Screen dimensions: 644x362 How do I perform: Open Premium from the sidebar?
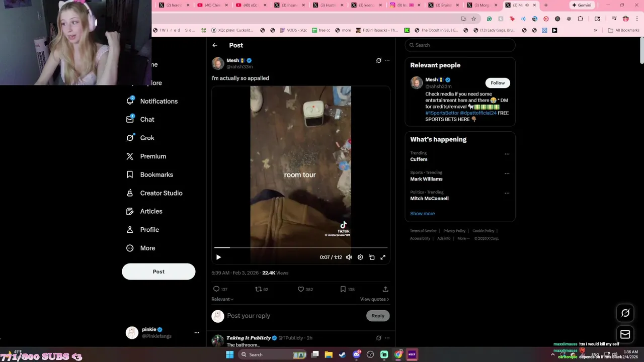[x=146, y=156]
